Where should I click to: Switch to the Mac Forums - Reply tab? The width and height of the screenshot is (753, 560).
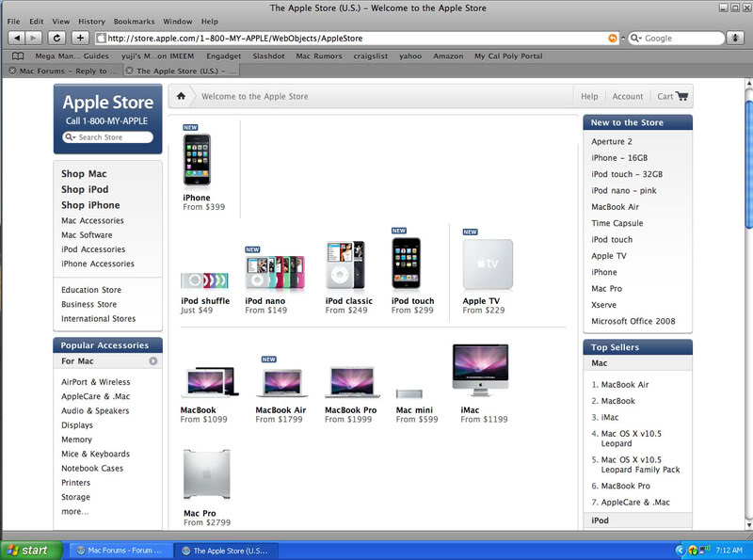point(62,71)
